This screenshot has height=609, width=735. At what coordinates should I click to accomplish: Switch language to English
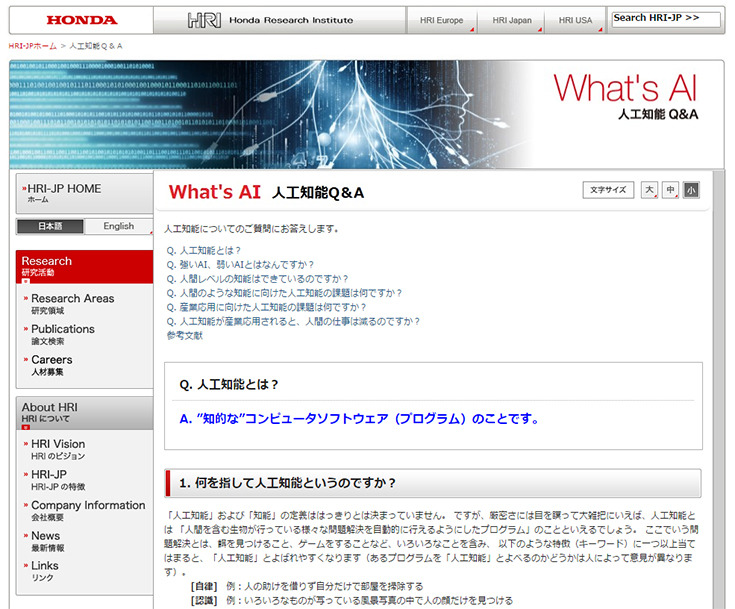[118, 226]
